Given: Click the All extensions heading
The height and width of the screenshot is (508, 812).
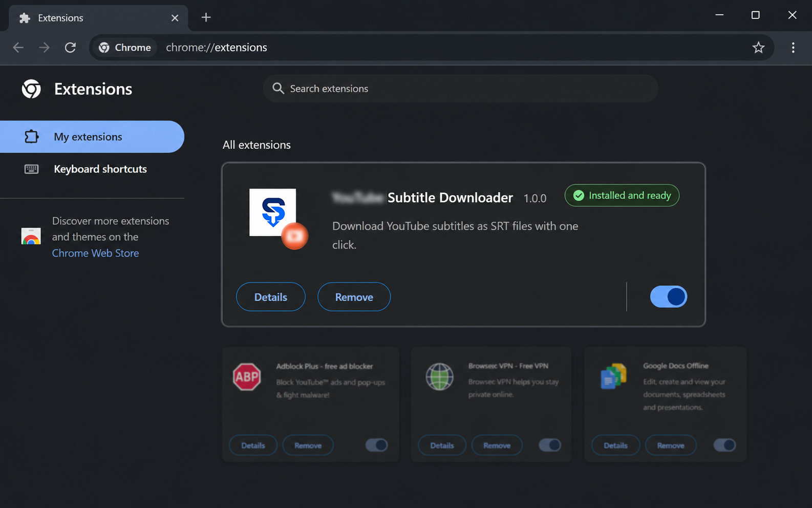Looking at the screenshot, I should point(257,145).
